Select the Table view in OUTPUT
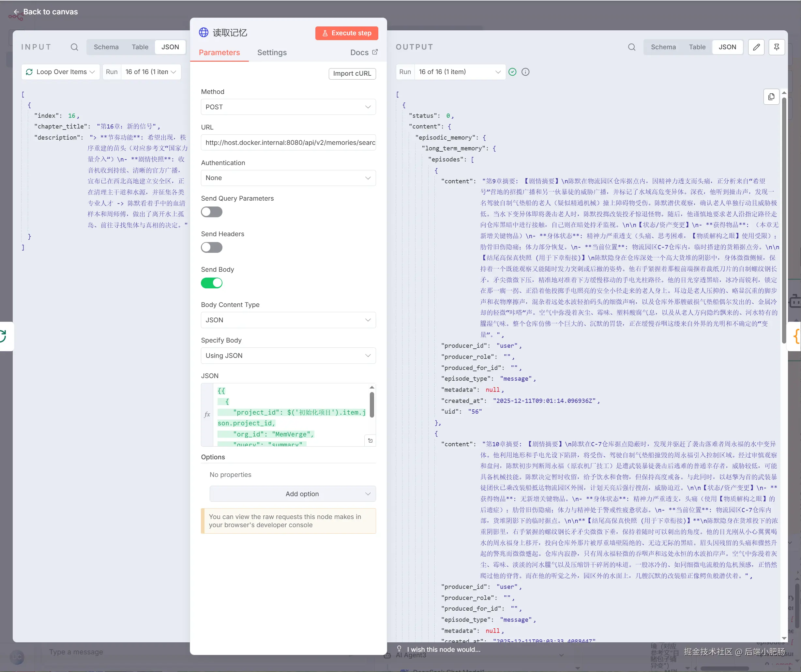The width and height of the screenshot is (801, 672). click(x=697, y=47)
